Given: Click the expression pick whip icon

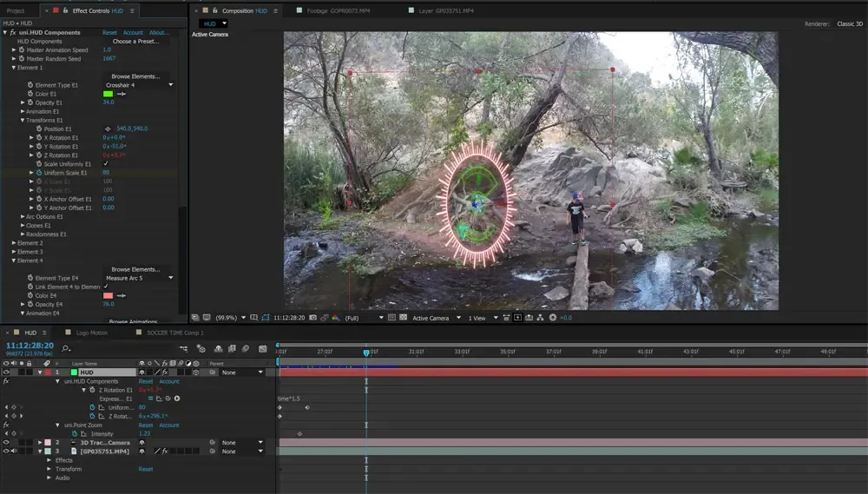Looking at the screenshot, I should pos(168,398).
